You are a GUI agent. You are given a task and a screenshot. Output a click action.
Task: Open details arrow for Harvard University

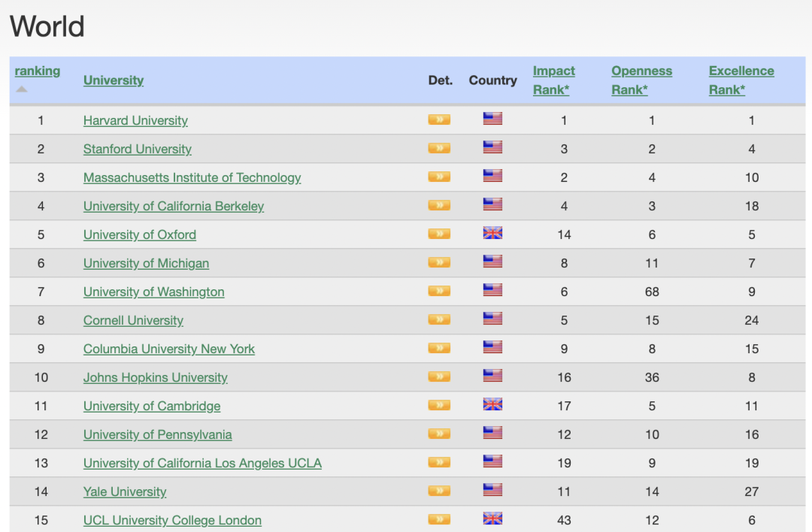click(x=439, y=119)
